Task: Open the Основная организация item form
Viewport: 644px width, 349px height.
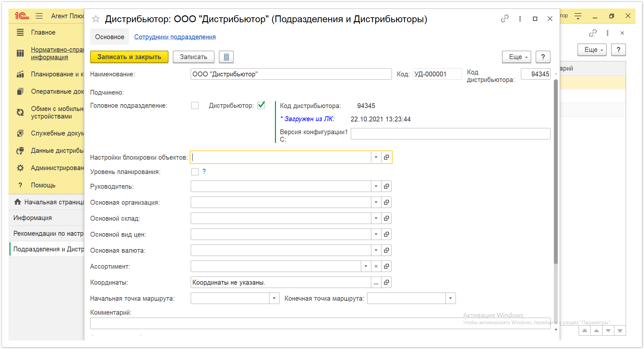Action: coord(386,202)
